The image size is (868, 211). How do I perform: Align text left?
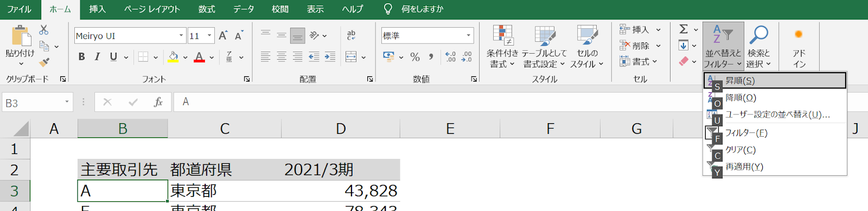(265, 57)
